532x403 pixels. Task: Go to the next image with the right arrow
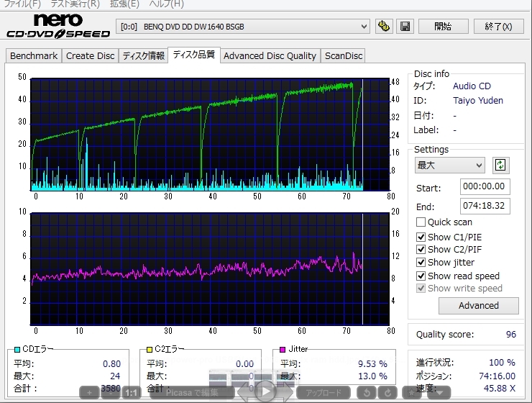tap(285, 392)
